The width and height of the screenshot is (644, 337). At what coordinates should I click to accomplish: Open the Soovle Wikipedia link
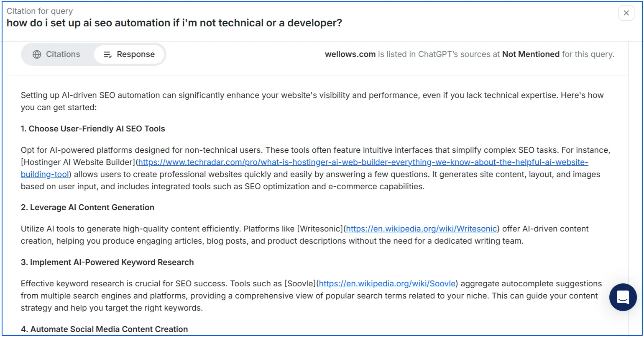click(x=387, y=283)
